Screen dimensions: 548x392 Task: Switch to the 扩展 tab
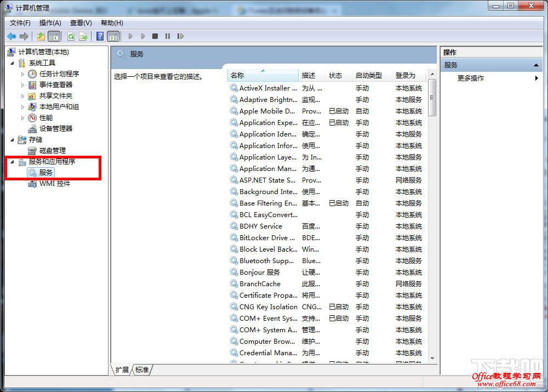coord(122,370)
